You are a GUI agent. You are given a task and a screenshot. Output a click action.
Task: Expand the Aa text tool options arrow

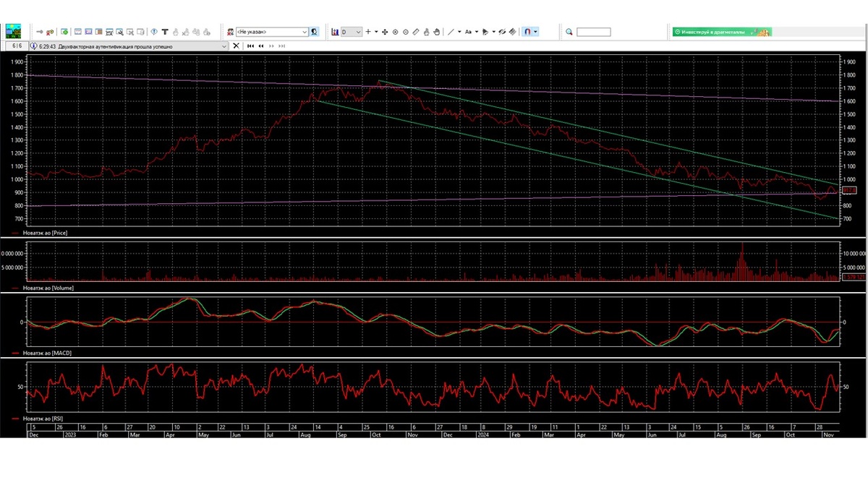point(477,32)
